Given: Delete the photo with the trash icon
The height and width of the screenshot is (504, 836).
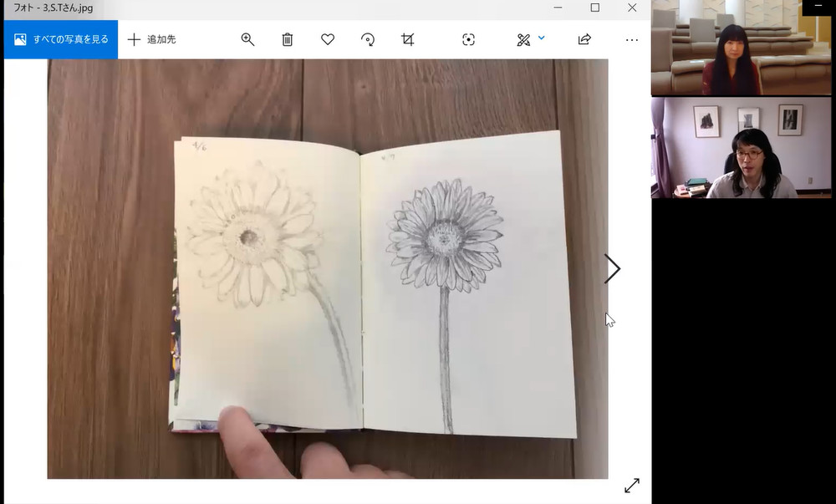Looking at the screenshot, I should [x=288, y=39].
